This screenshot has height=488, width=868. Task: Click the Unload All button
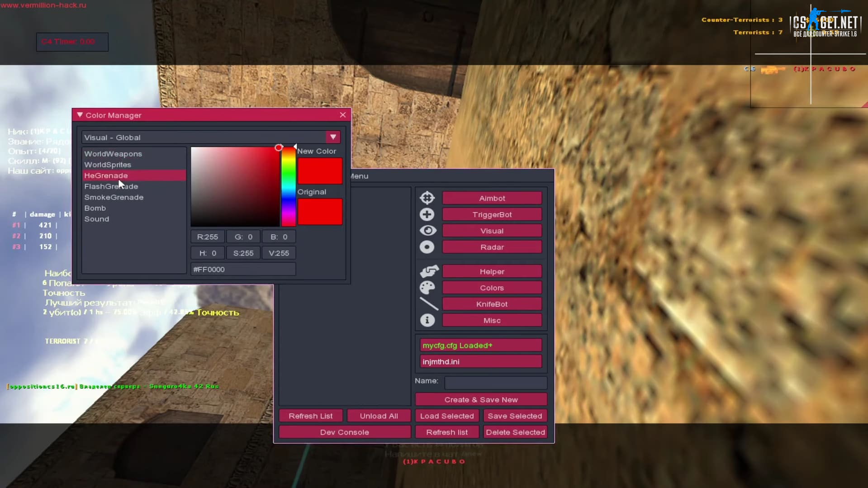point(379,416)
